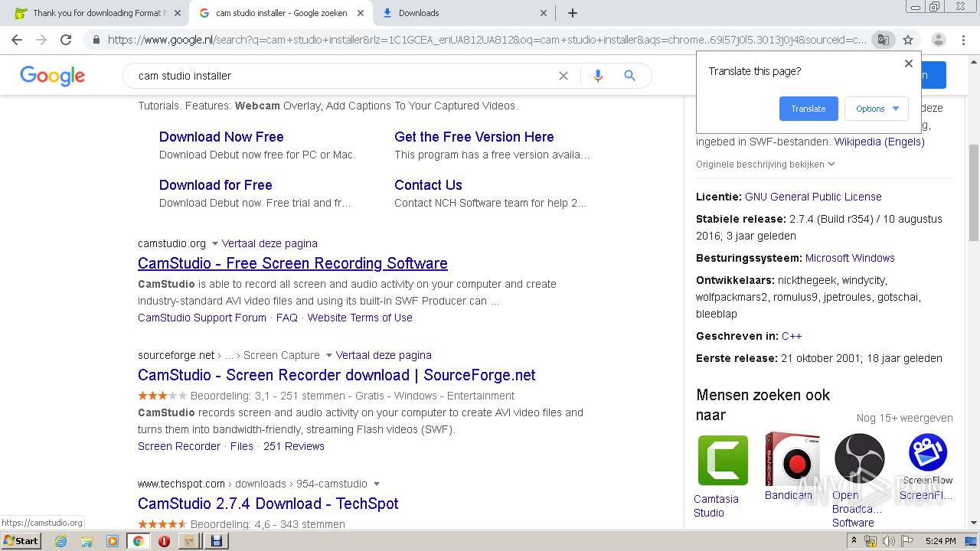Expand Originele beschrijving bekijken

766,165
